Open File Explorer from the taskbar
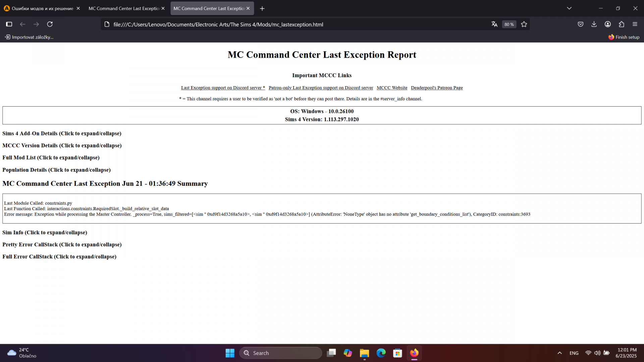Image resolution: width=644 pixels, height=362 pixels. pyautogui.click(x=364, y=353)
